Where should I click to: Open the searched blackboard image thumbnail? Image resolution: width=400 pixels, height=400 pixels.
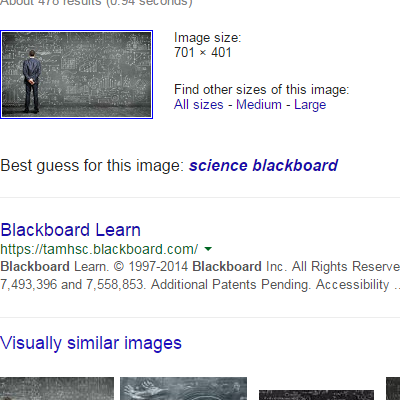[x=76, y=74]
